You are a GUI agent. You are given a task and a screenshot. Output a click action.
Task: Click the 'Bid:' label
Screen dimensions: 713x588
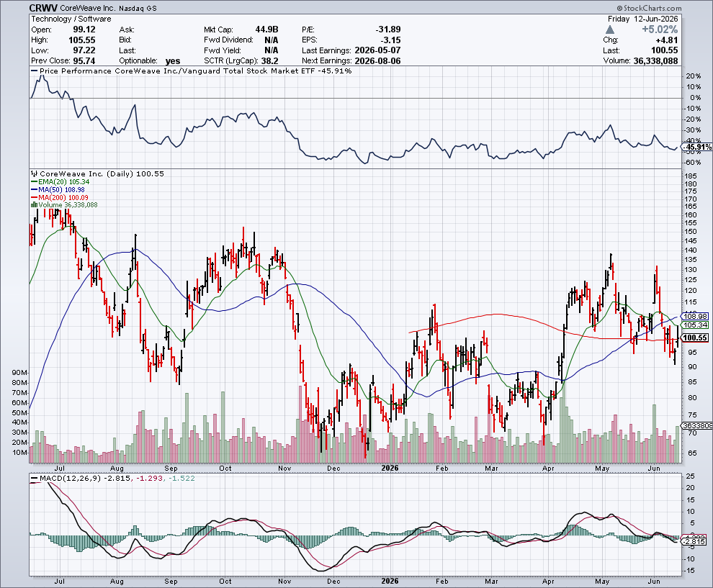[x=126, y=40]
